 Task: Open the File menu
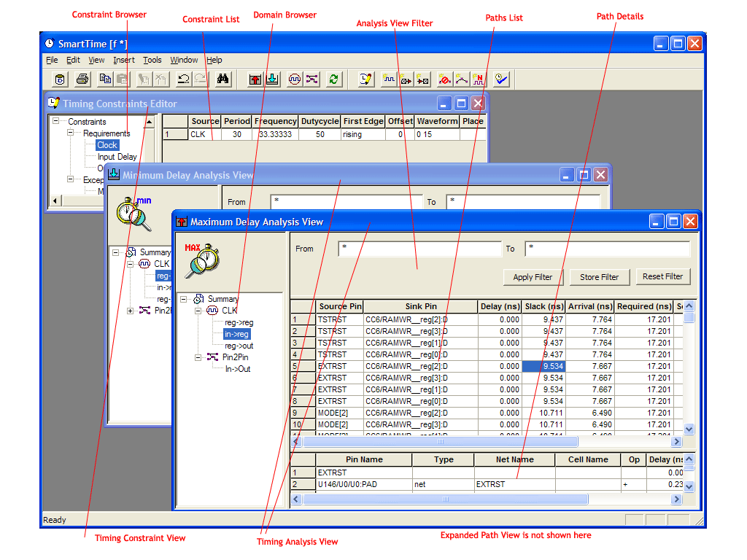[x=52, y=60]
